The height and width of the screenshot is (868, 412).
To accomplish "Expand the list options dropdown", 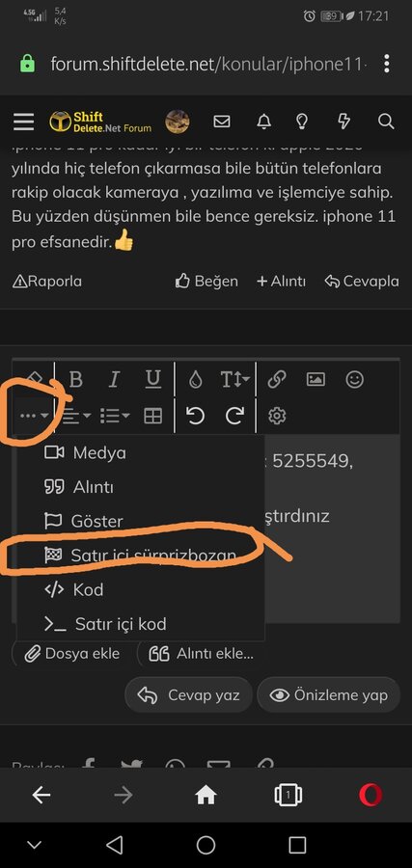I will (115, 416).
